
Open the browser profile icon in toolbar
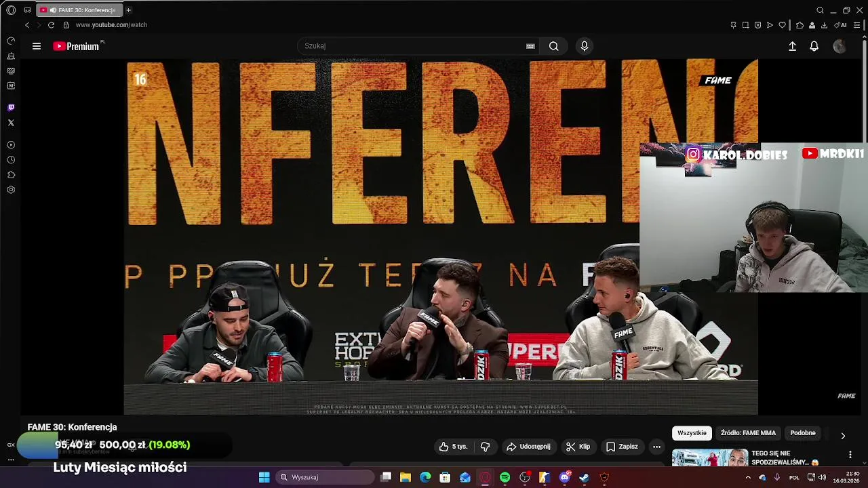click(812, 25)
